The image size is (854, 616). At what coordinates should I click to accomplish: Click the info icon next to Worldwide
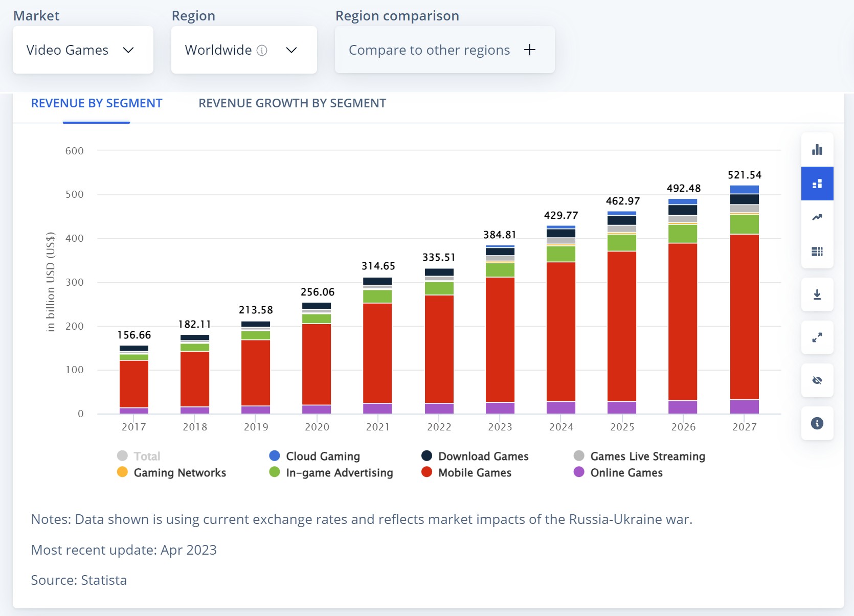(x=262, y=50)
